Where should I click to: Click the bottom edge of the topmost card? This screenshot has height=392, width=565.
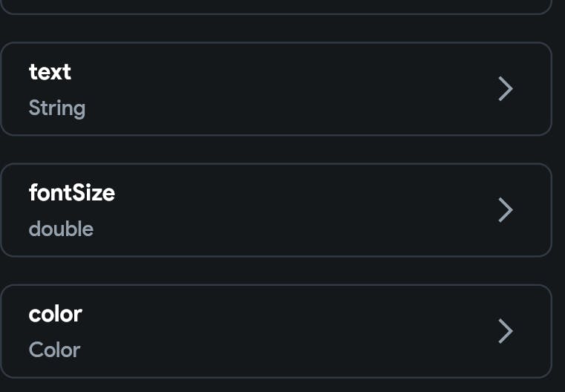[x=275, y=13]
